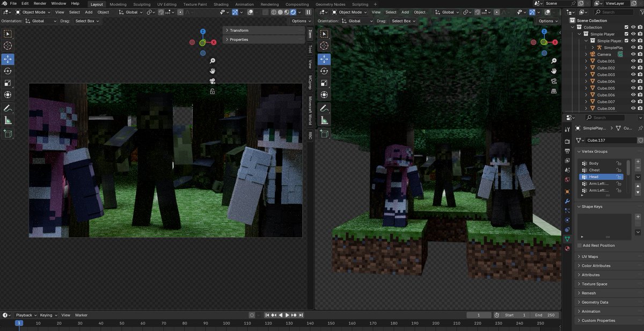Open the Modifiers properties tab (wrench icon)
Screen dimensions: 644x331
click(567, 201)
